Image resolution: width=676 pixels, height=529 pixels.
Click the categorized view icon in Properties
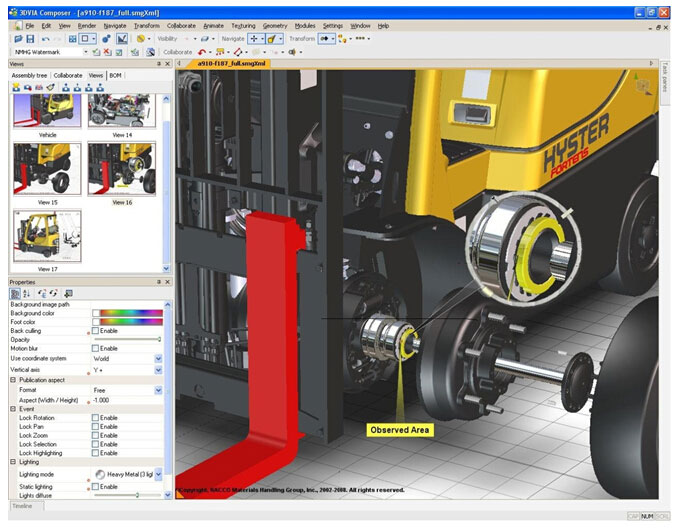coord(15,293)
